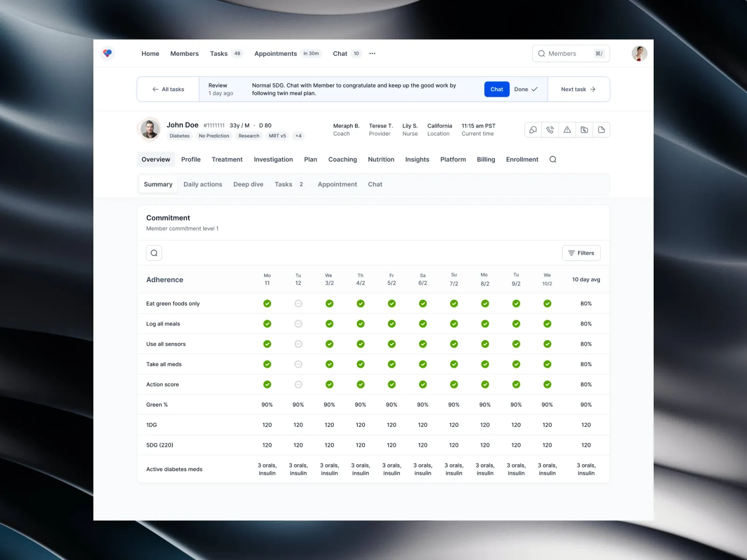Open Chat in top navigation bar
Image resolution: width=747 pixels, height=560 pixels.
pos(347,54)
